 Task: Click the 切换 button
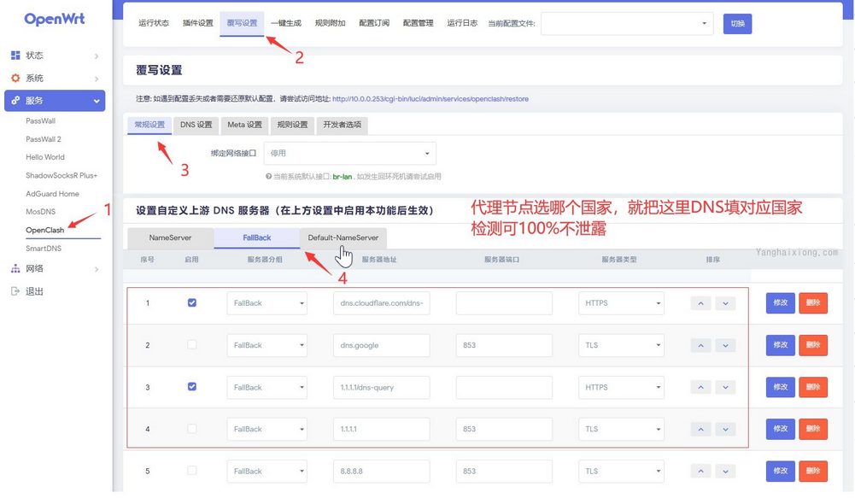(738, 23)
